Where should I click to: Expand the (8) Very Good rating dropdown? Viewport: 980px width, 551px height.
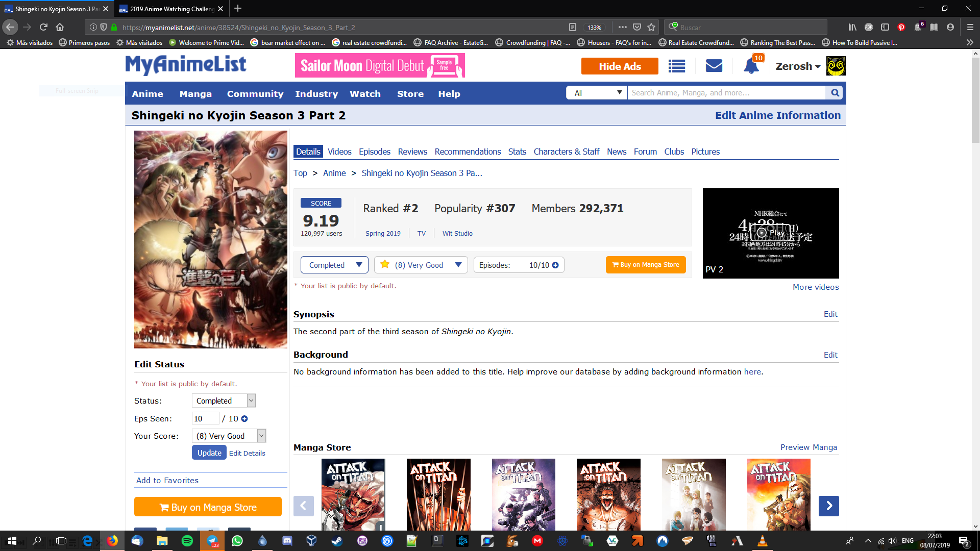click(421, 265)
